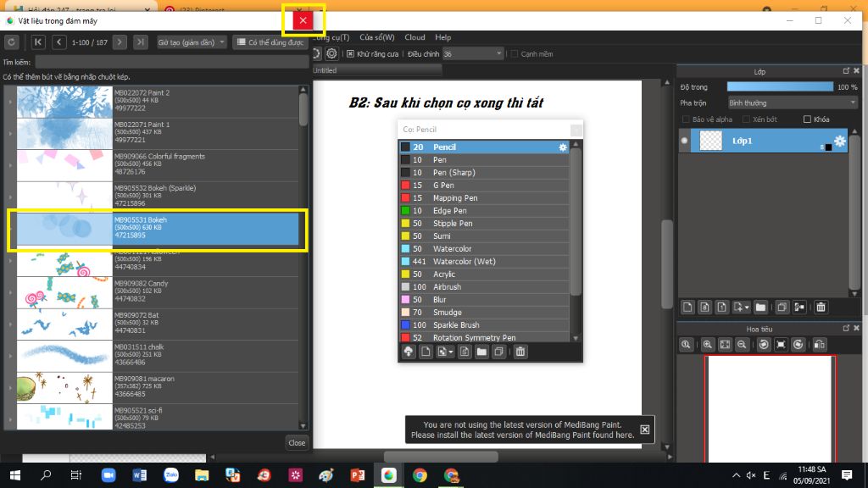
Task: Open PowerPoint from the Windows taskbar
Action: click(358, 474)
